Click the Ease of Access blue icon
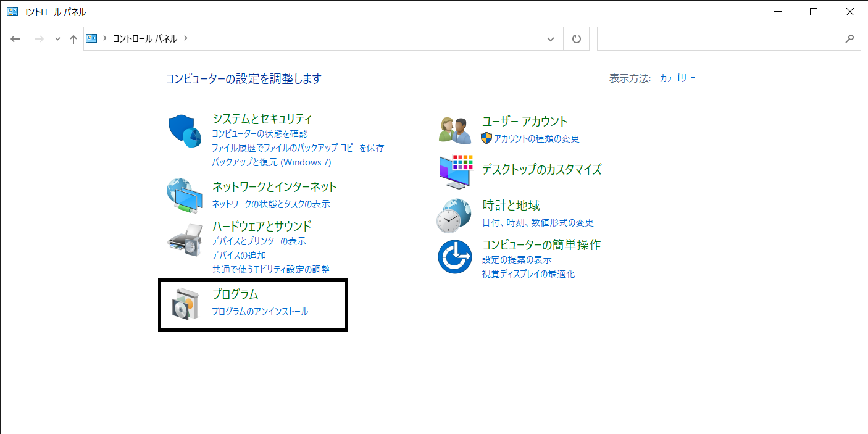This screenshot has height=434, width=868. click(x=455, y=257)
